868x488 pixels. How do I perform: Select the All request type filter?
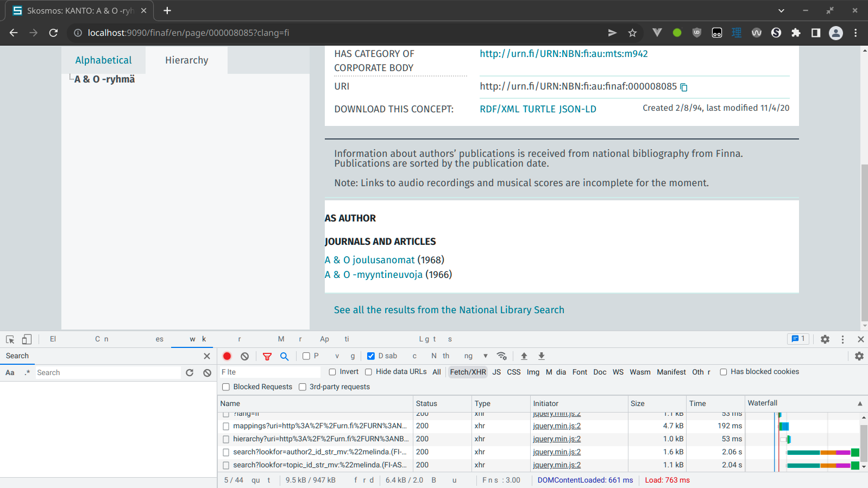[x=437, y=372]
